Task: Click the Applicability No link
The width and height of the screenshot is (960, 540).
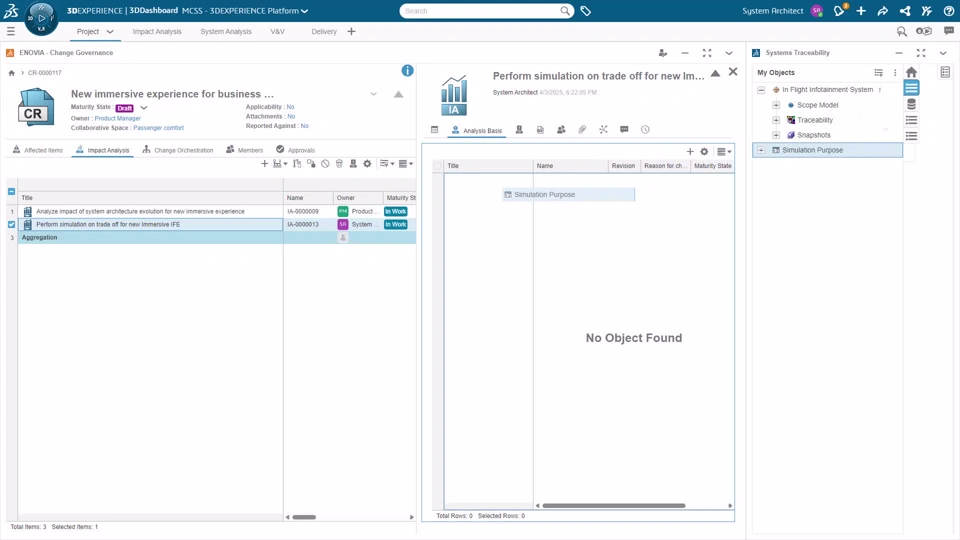Action: coord(290,107)
